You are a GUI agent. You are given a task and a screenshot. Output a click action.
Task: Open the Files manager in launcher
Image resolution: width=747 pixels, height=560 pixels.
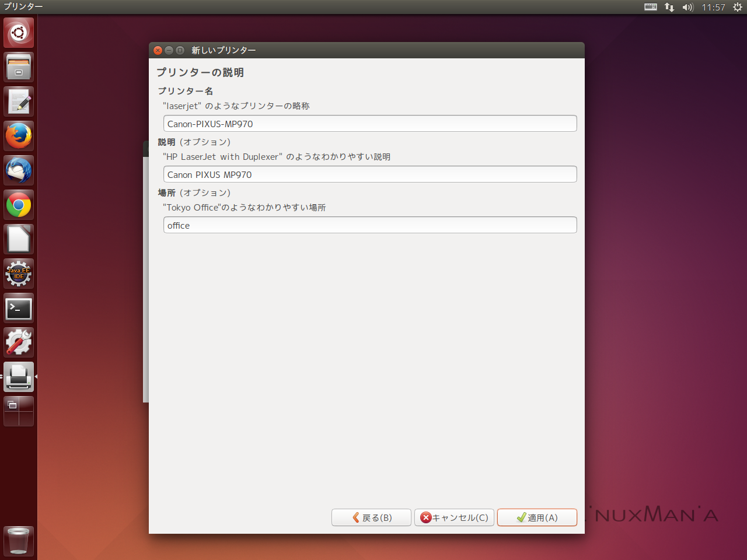pyautogui.click(x=19, y=67)
